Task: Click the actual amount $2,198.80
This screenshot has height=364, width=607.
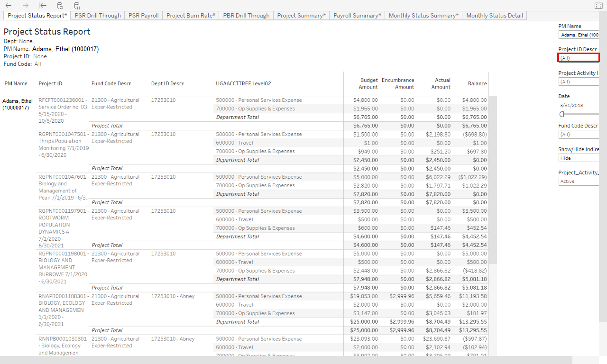Action: point(438,134)
